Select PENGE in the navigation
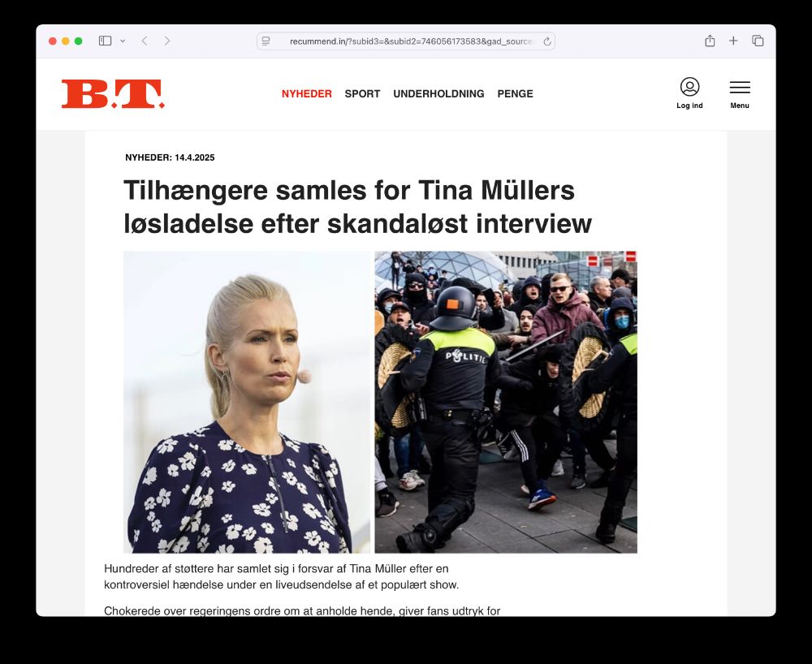Image resolution: width=812 pixels, height=664 pixels. pyautogui.click(x=516, y=93)
